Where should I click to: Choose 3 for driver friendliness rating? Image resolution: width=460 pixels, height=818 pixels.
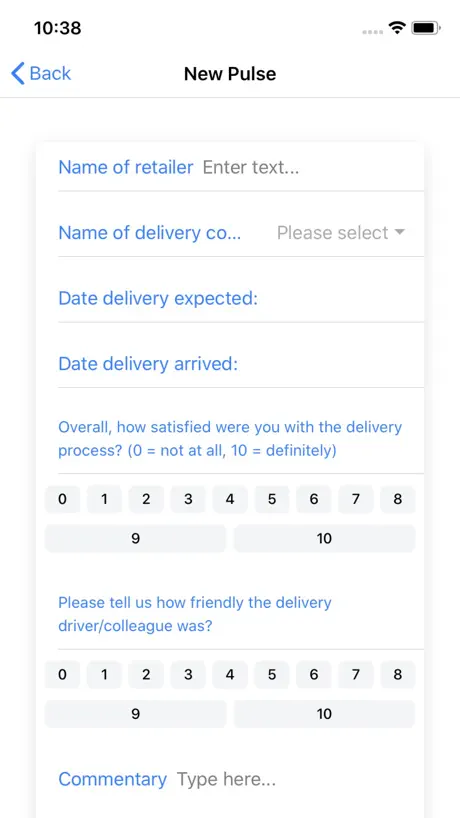coord(188,675)
